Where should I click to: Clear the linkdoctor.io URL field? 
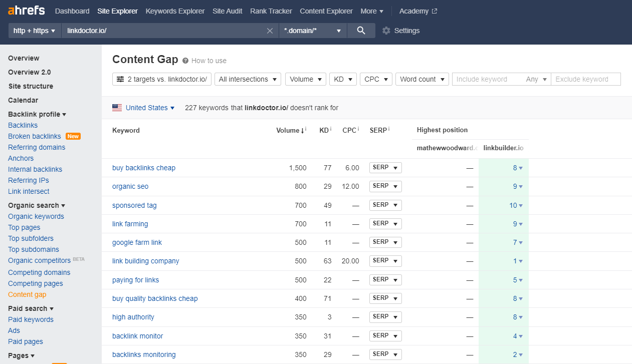pyautogui.click(x=270, y=31)
